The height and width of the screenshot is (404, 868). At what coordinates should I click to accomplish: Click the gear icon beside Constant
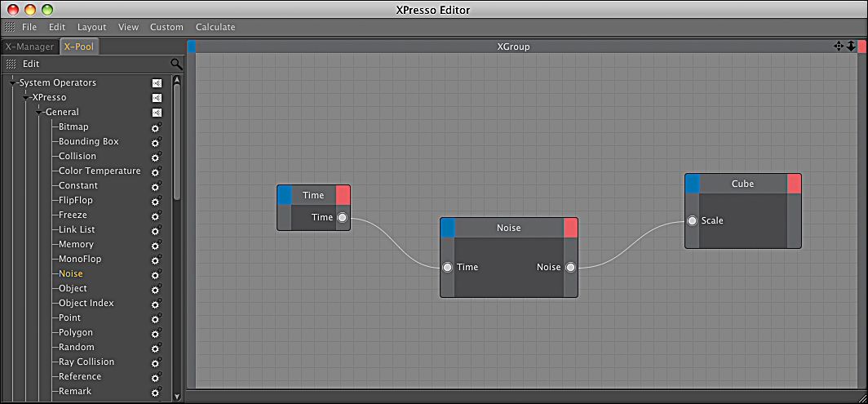156,186
